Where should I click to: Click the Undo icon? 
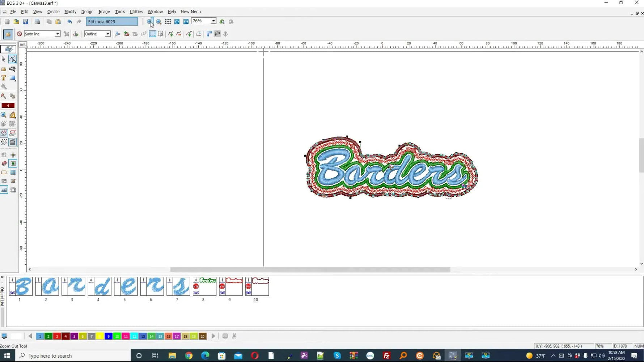point(70,21)
